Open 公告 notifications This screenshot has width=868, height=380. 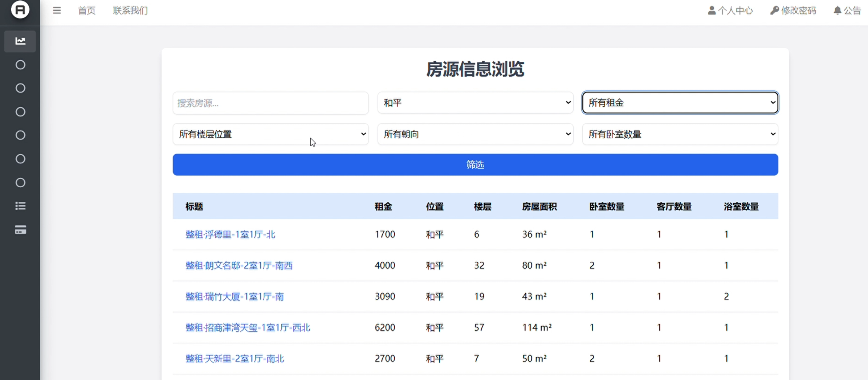[x=847, y=11]
